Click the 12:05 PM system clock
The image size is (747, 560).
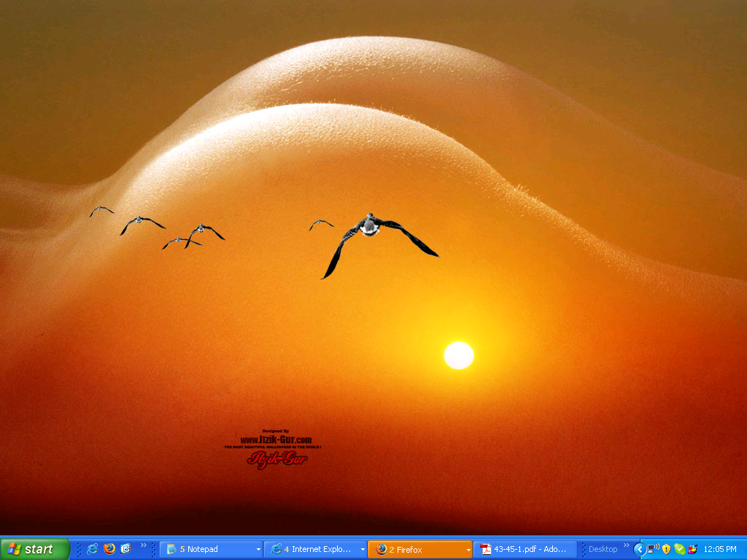pyautogui.click(x=720, y=549)
